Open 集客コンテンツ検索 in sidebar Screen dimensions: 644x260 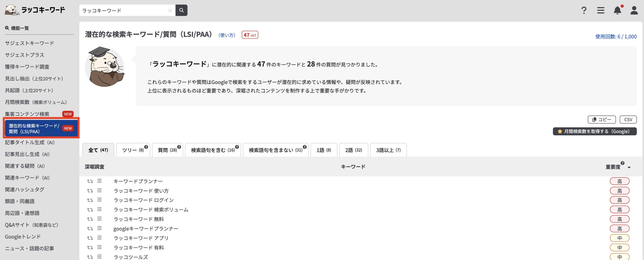point(27,114)
